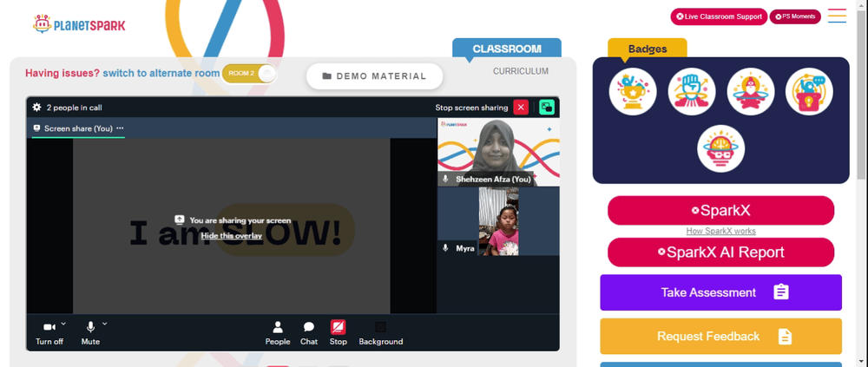Open the How SparkX works link
This screenshot has height=367, width=868.
point(720,232)
